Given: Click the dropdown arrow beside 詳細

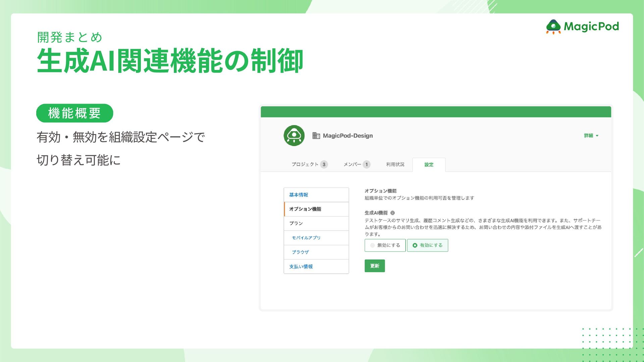Looking at the screenshot, I should tap(597, 136).
